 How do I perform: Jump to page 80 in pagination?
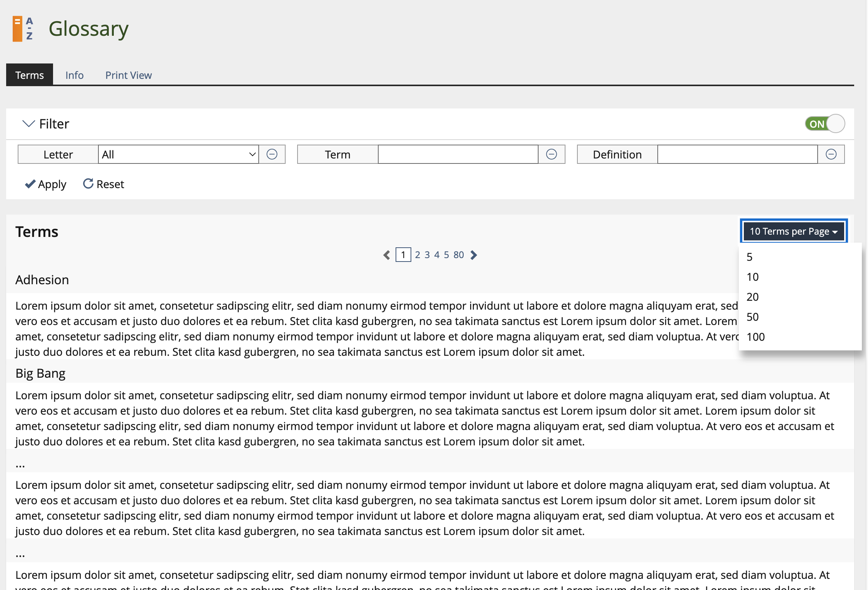[458, 255]
